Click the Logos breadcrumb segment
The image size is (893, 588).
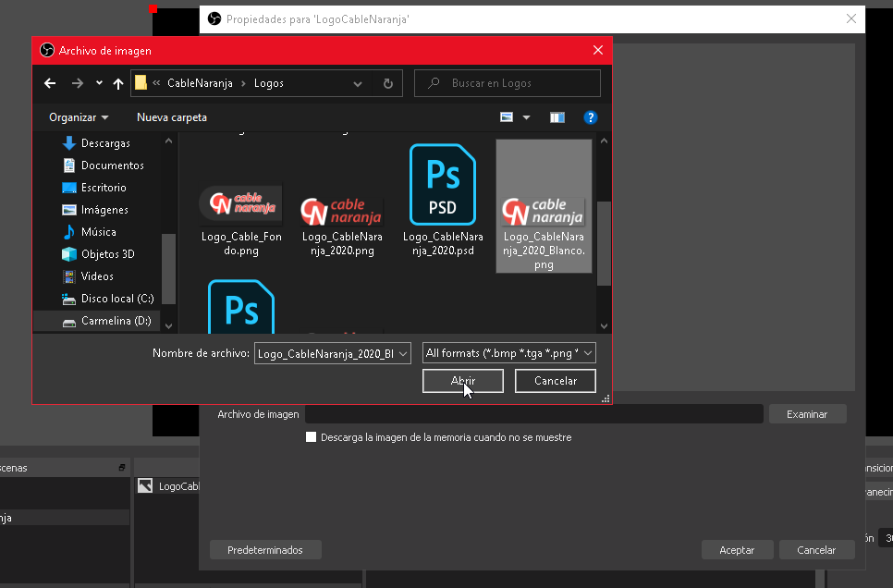[x=269, y=83]
